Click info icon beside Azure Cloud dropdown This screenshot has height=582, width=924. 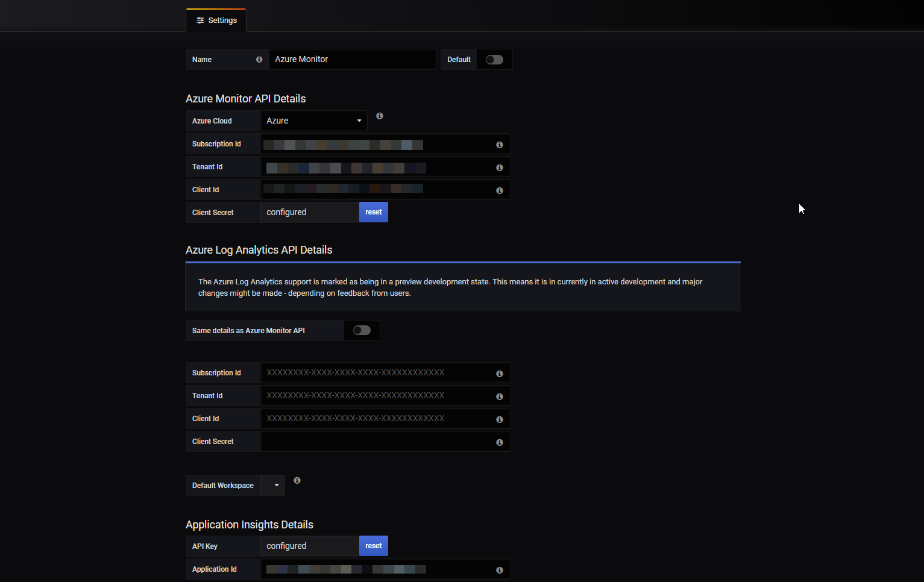pyautogui.click(x=380, y=116)
